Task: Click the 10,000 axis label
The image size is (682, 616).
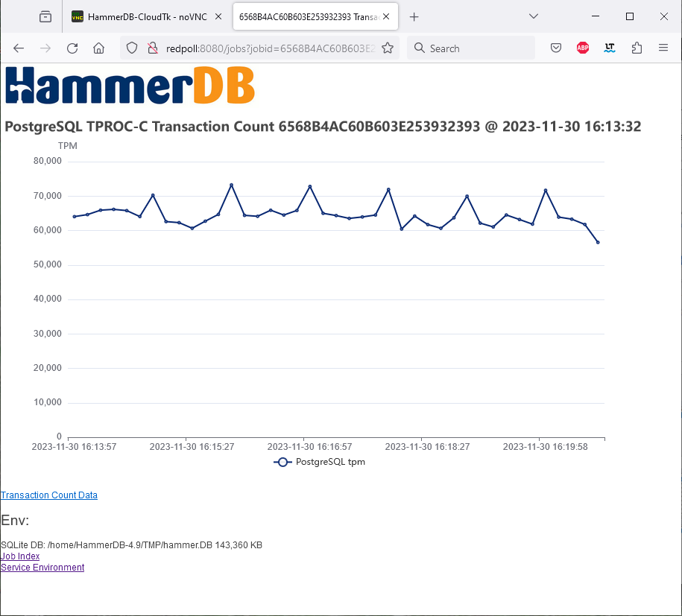Action: click(x=48, y=402)
